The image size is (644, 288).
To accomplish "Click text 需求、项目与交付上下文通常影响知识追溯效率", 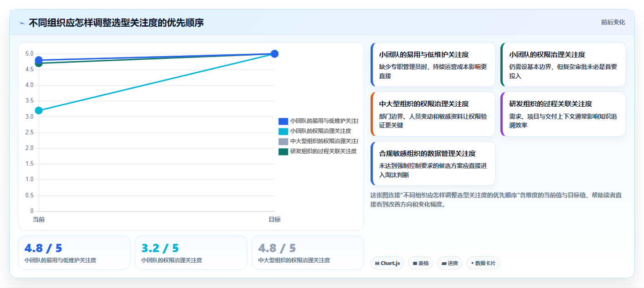I will 563,121.
